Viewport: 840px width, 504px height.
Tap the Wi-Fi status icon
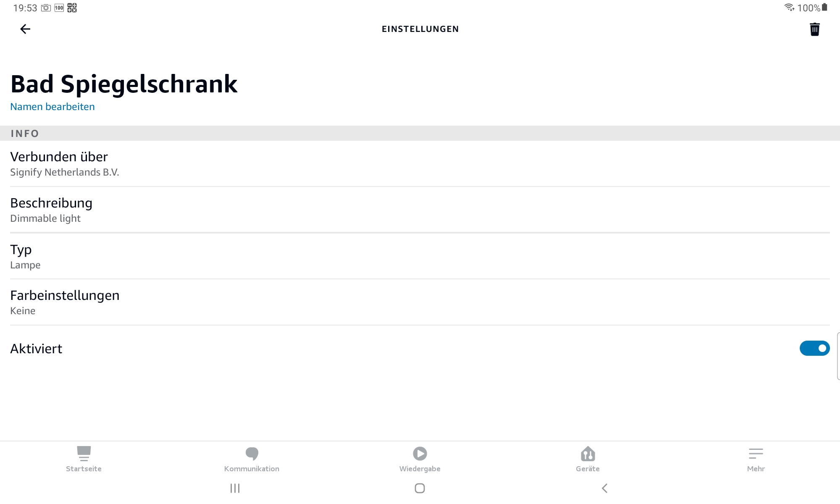789,8
